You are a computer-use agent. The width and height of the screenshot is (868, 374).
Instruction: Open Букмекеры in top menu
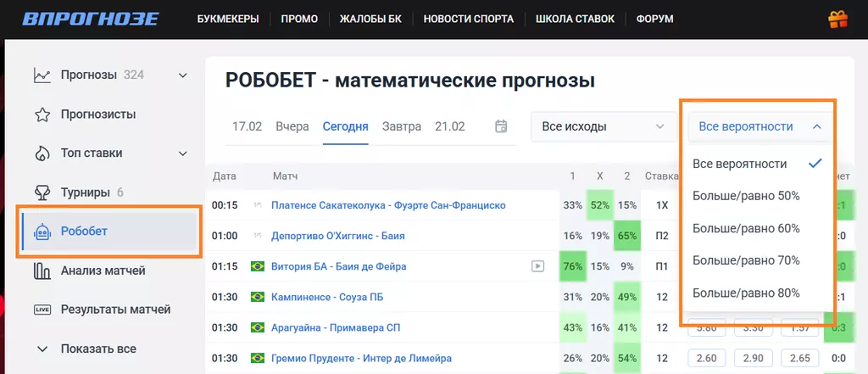228,19
